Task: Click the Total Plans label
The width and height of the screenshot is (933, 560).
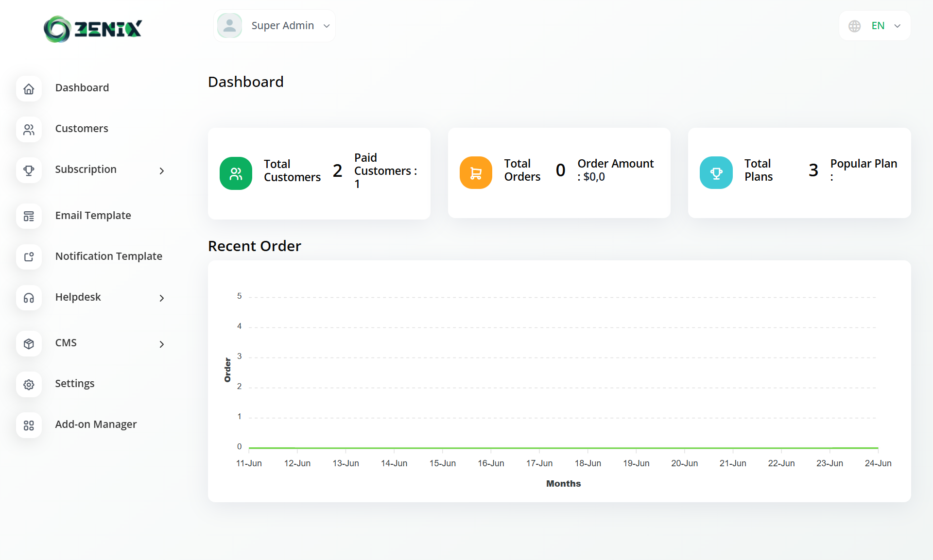Action: (758, 170)
